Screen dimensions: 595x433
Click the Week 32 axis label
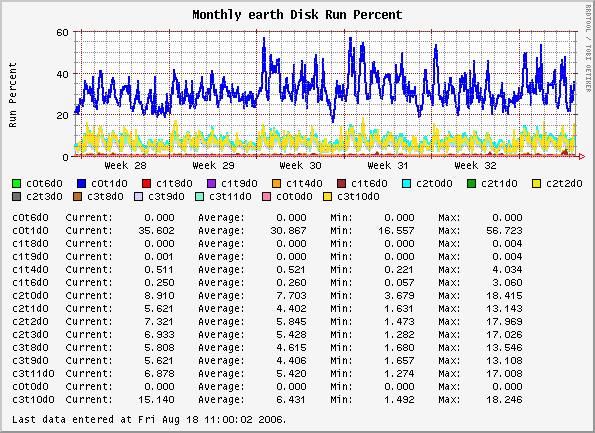click(x=475, y=165)
